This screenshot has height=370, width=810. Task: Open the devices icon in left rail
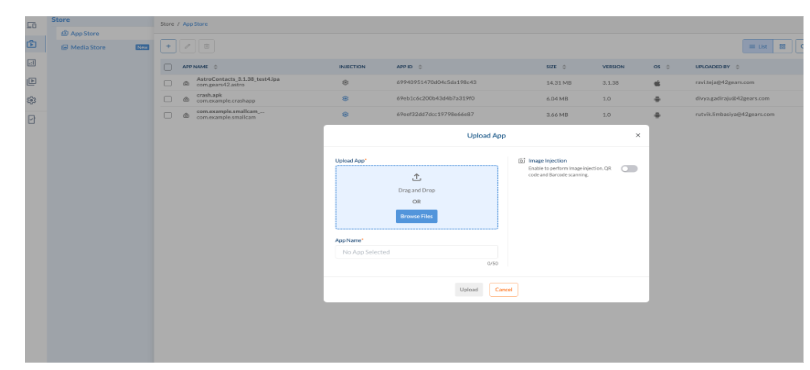[32, 25]
